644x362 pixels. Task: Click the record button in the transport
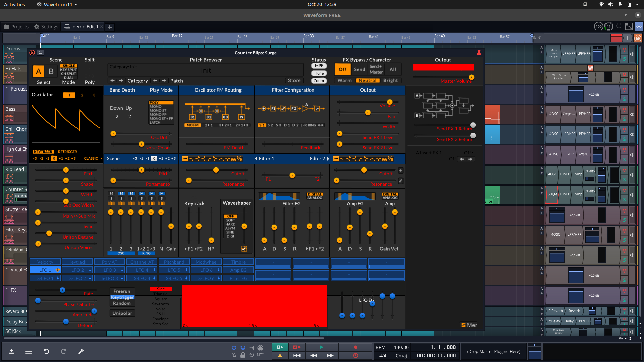coord(356,347)
